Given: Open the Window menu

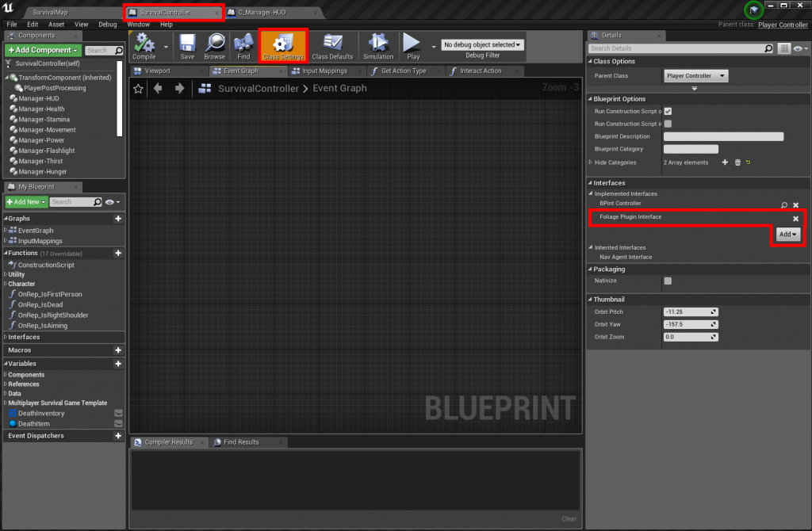Looking at the screenshot, I should pyautogui.click(x=138, y=25).
